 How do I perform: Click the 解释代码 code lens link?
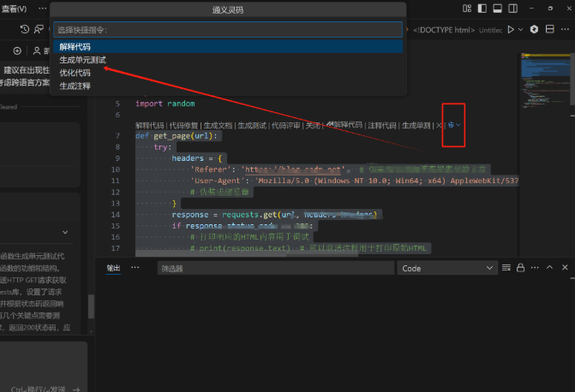[x=150, y=126]
